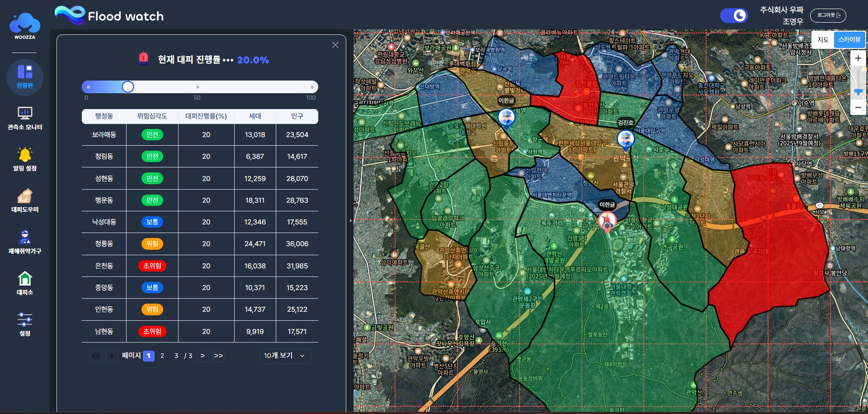The height and width of the screenshot is (414, 868).
Task: Click the evacuation progress slider handle
Action: (x=128, y=86)
